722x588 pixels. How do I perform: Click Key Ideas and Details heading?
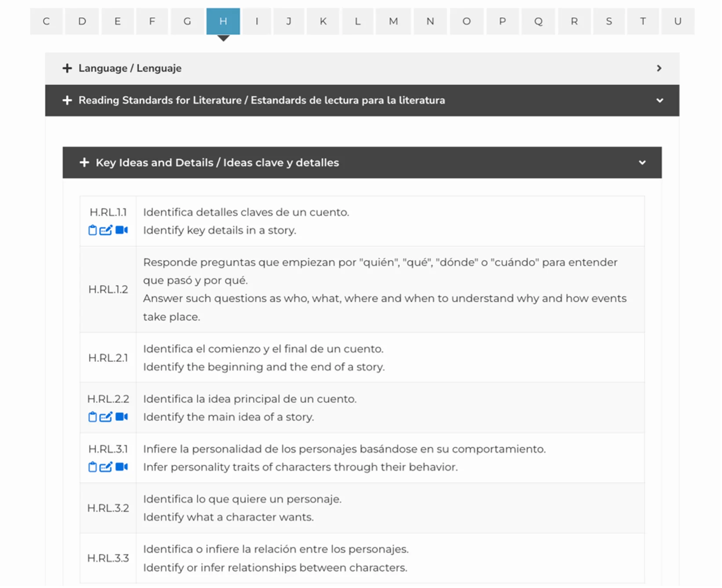point(218,163)
